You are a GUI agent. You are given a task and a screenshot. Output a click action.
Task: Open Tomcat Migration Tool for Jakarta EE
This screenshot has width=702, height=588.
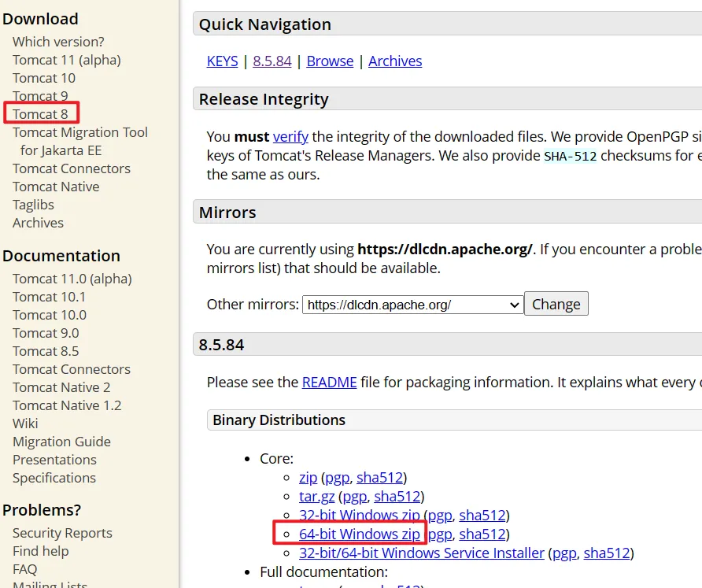(x=80, y=132)
